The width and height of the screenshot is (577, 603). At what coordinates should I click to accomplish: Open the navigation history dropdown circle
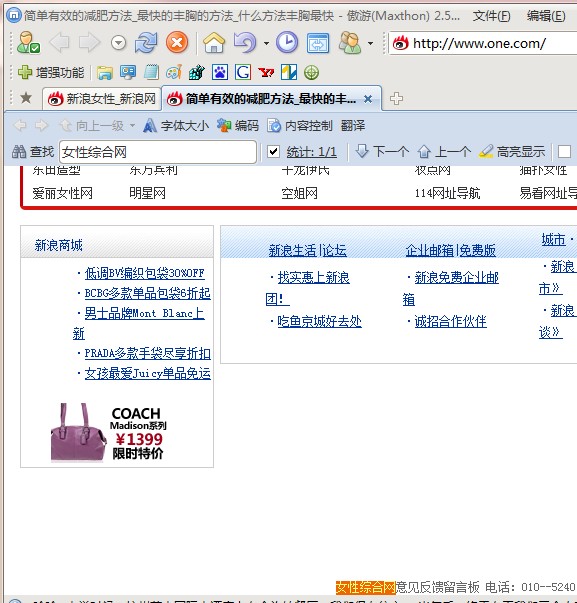pyautogui.click(x=118, y=43)
